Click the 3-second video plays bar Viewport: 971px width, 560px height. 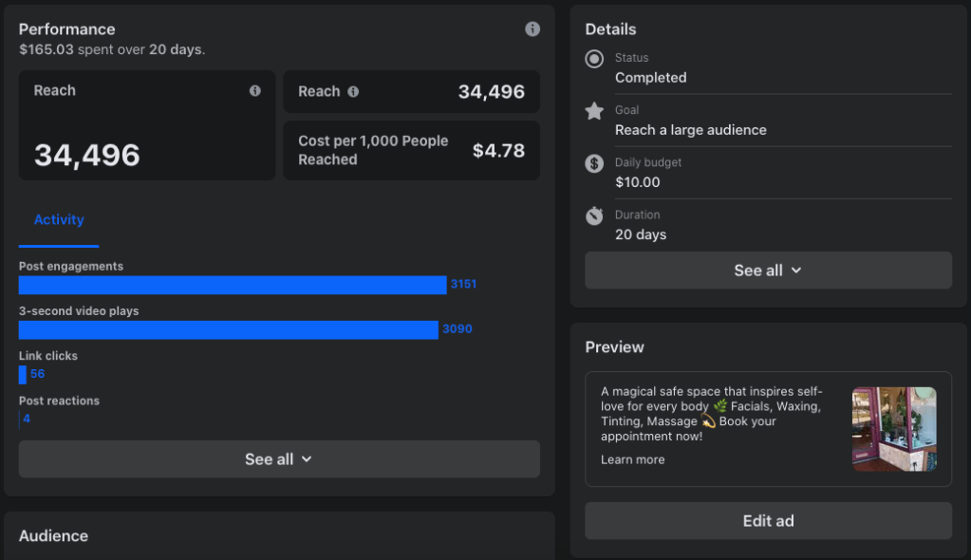pos(228,329)
